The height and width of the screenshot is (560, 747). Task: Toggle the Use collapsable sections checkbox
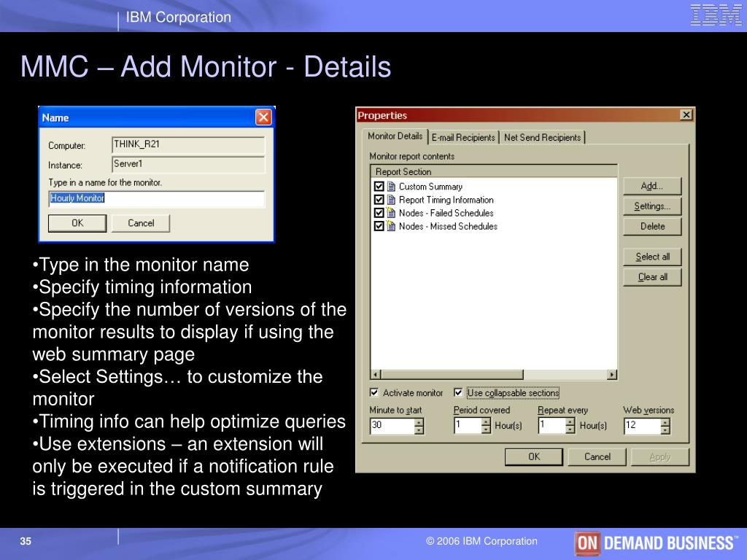458,392
